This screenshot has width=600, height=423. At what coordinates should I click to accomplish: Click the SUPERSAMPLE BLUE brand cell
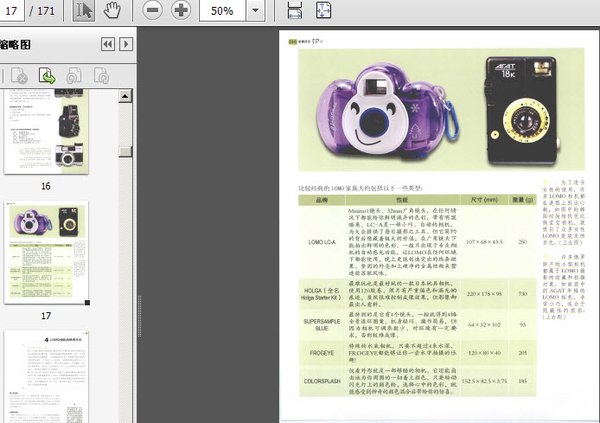click(322, 325)
